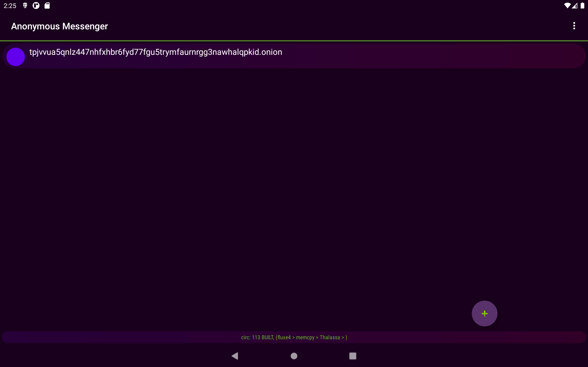Click the green line under the toolbar
This screenshot has width=588, height=367.
[294, 41]
